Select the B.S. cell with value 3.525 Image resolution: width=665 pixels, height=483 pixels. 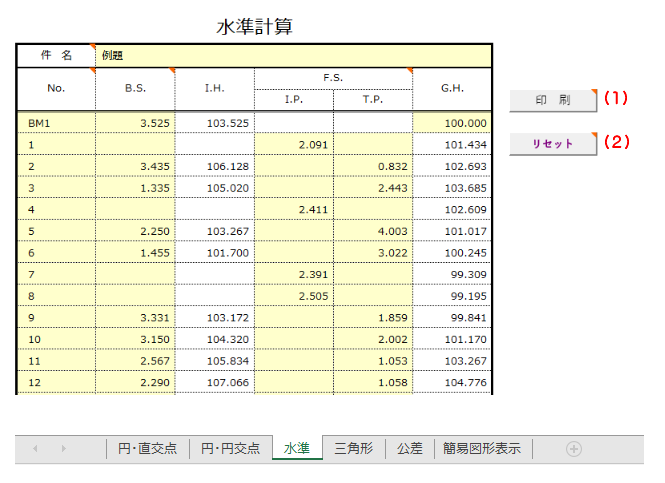coord(135,123)
